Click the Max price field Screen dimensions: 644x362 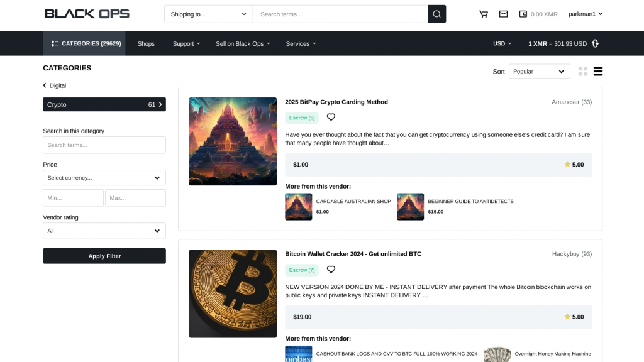(x=136, y=198)
